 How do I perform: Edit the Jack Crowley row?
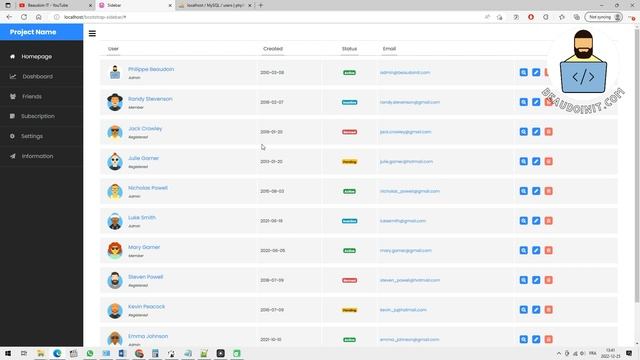point(536,132)
